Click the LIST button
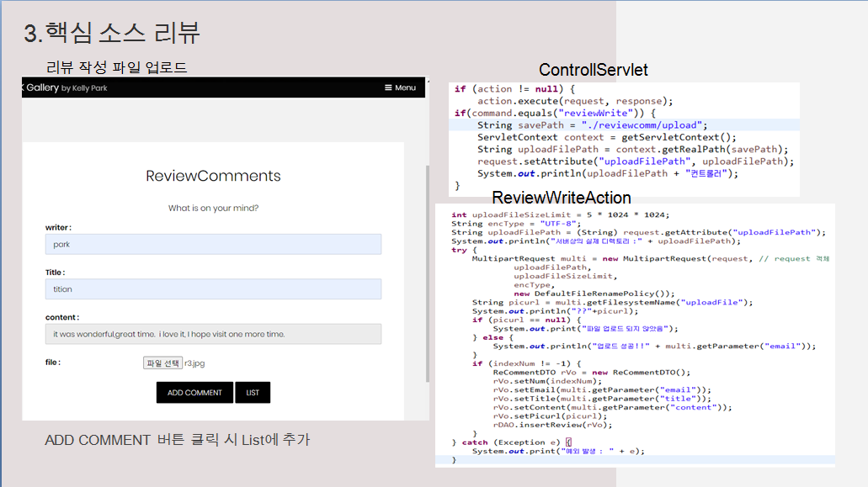This screenshot has height=487, width=868. pos(253,392)
